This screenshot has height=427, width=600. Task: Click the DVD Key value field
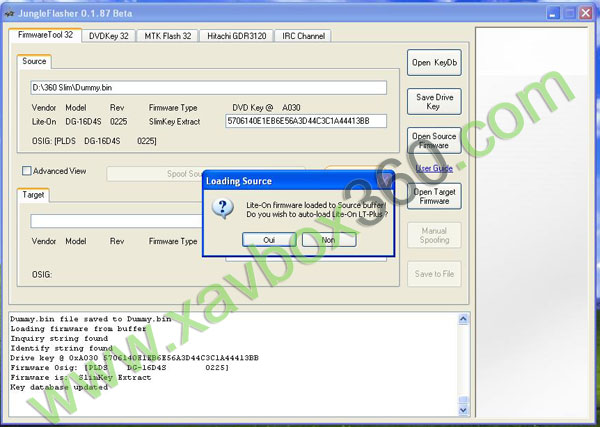point(306,121)
